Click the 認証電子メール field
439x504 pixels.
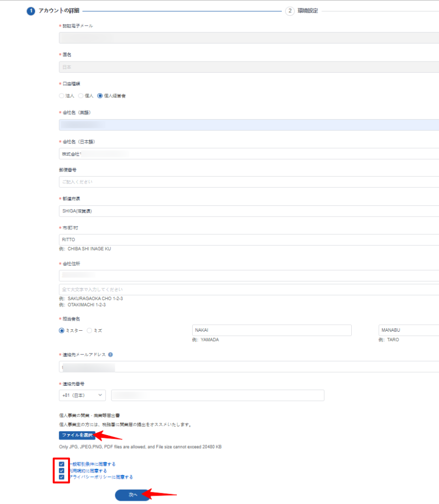click(x=249, y=38)
